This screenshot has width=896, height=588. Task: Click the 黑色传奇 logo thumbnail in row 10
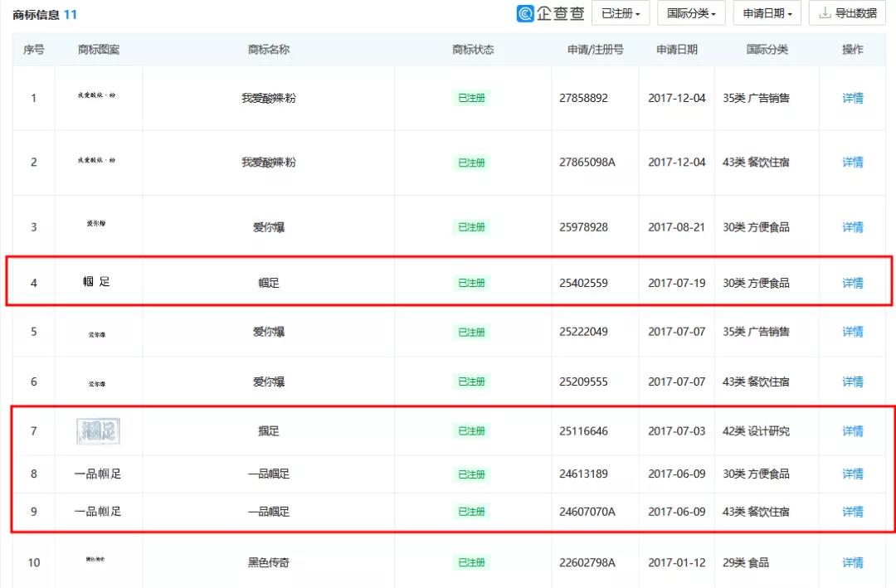coord(97,560)
